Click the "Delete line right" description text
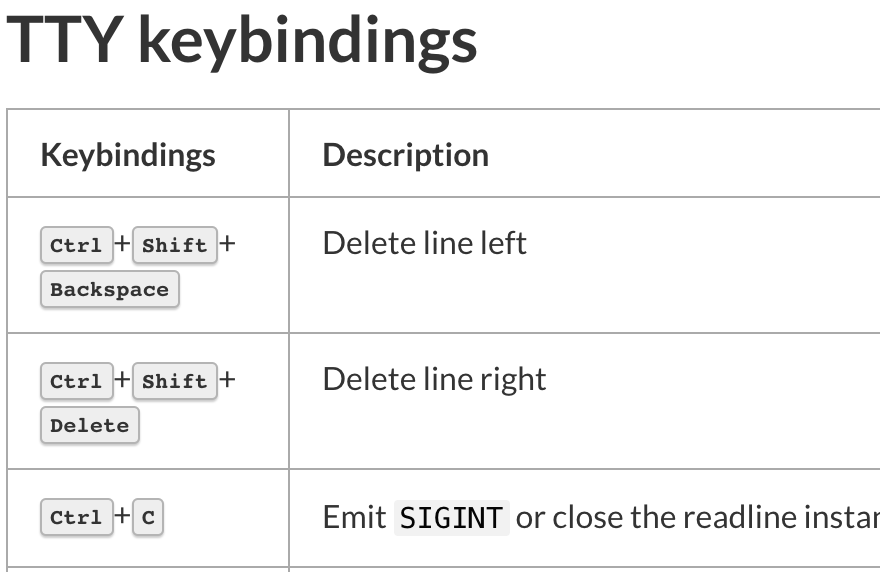This screenshot has width=880, height=572. point(434,379)
